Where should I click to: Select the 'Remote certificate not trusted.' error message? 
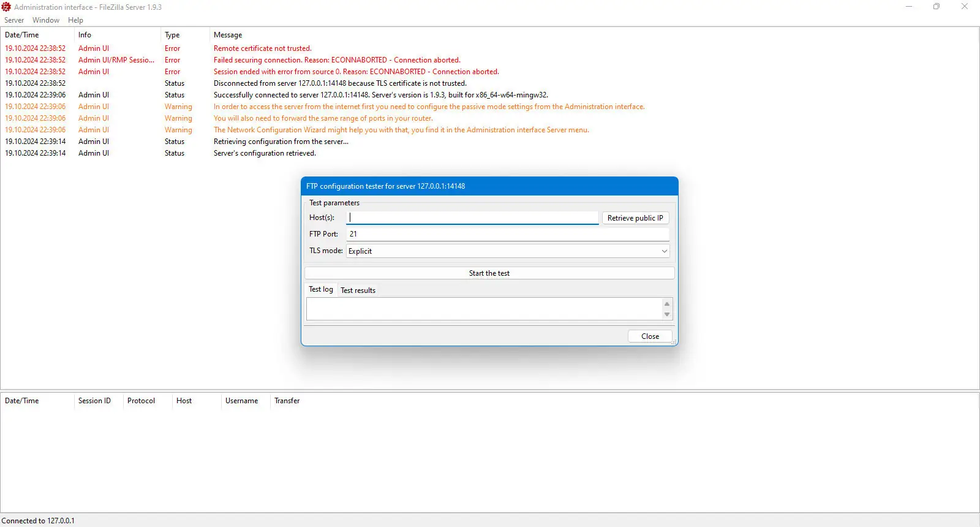pyautogui.click(x=262, y=48)
